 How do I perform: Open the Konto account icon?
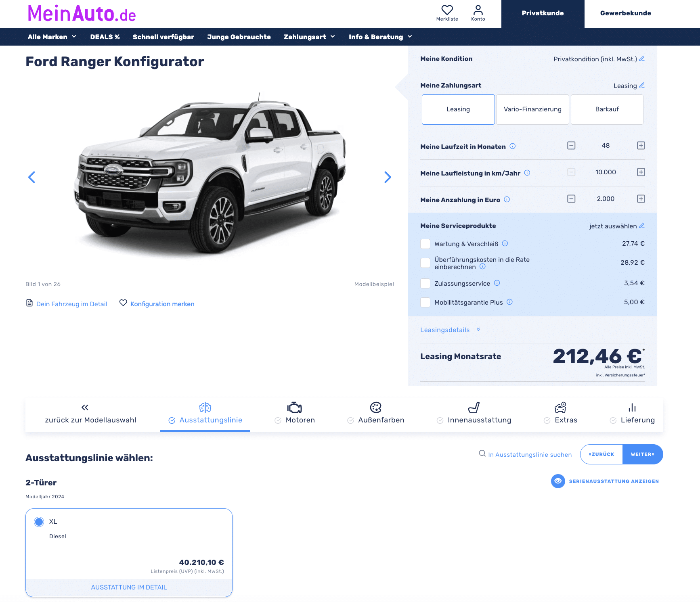478,10
